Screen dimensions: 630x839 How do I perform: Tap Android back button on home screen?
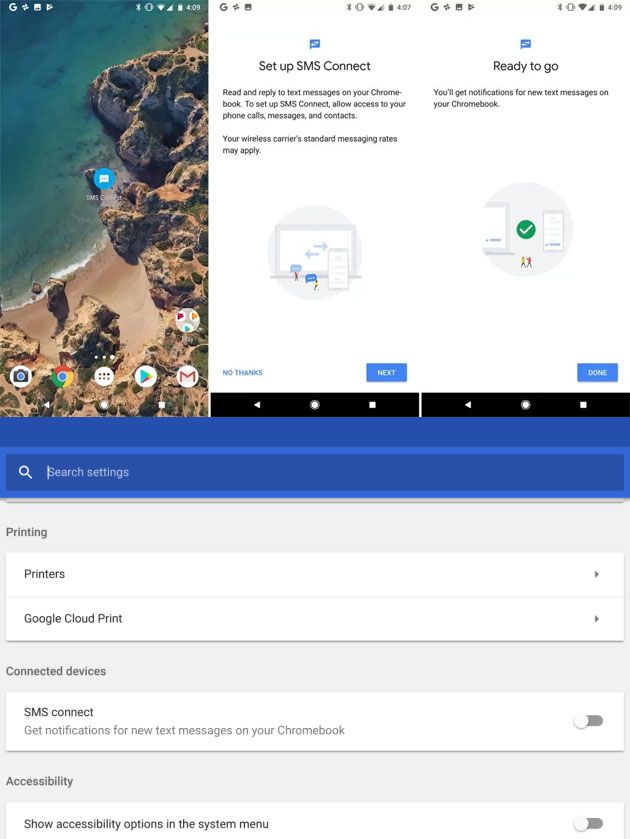click(46, 405)
